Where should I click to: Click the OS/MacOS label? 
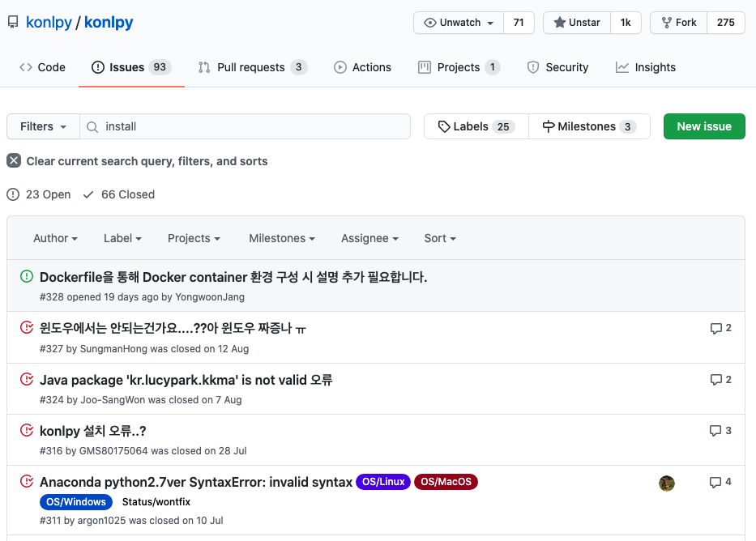coord(446,482)
